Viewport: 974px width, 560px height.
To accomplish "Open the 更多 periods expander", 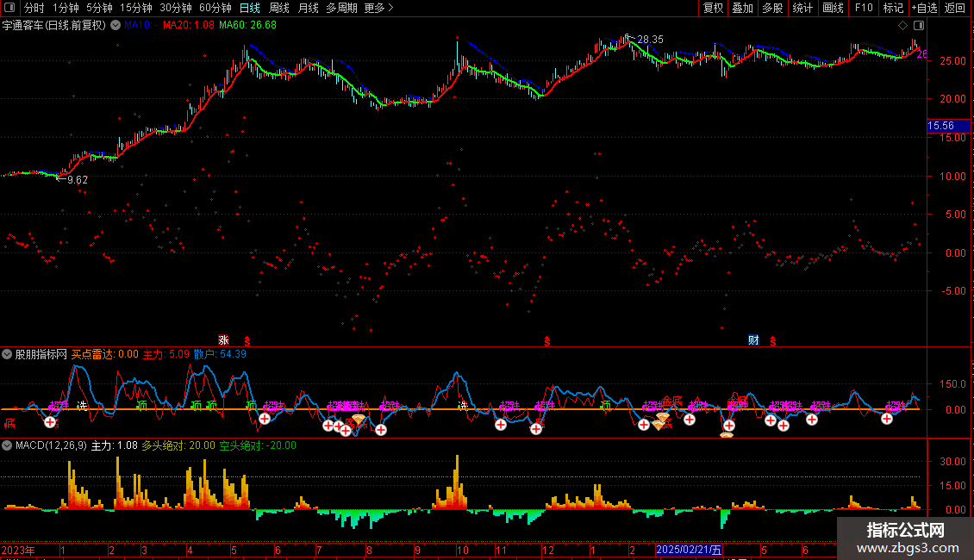I will point(378,8).
